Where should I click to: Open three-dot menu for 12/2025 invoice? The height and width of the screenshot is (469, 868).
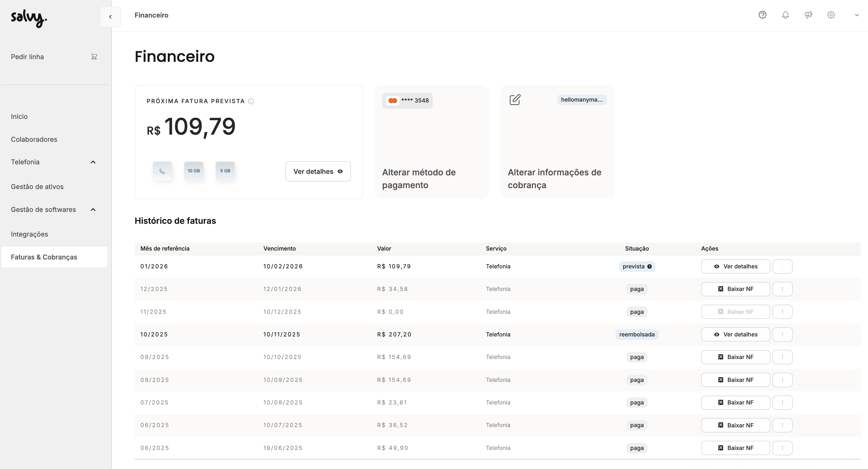[782, 289]
